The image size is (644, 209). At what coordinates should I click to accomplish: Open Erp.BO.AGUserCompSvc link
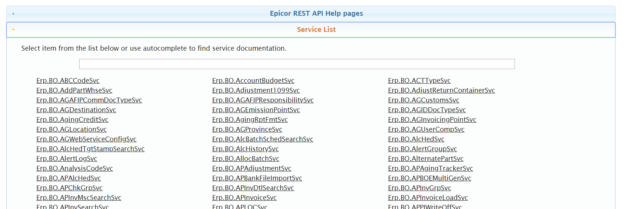click(426, 129)
